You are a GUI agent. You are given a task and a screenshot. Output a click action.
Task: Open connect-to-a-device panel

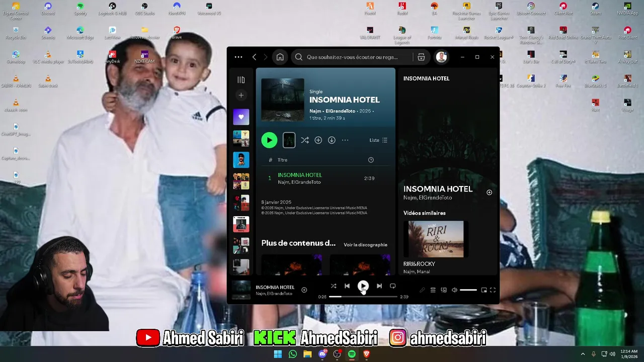444,290
